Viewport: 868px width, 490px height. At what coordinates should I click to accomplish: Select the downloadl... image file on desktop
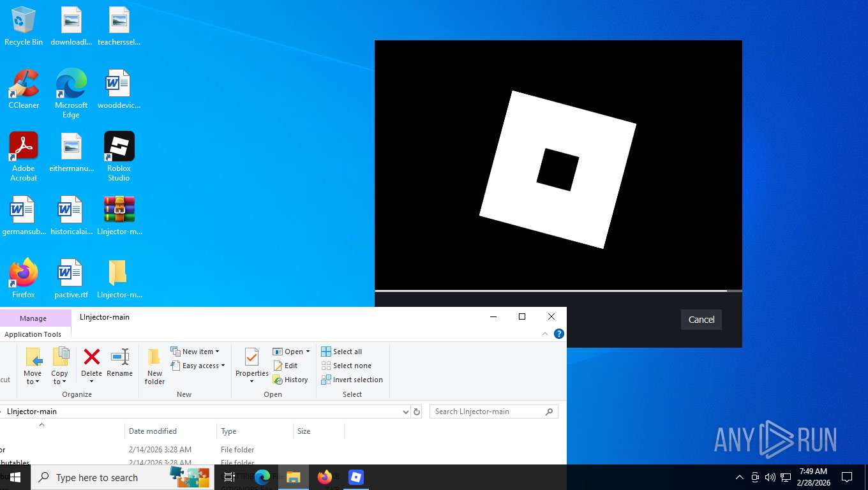[71, 27]
